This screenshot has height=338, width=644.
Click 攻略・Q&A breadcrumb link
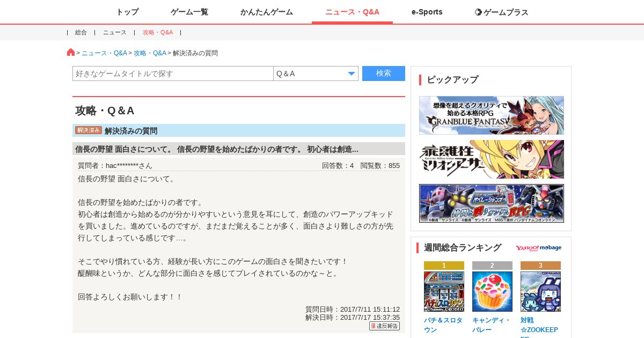pos(150,53)
